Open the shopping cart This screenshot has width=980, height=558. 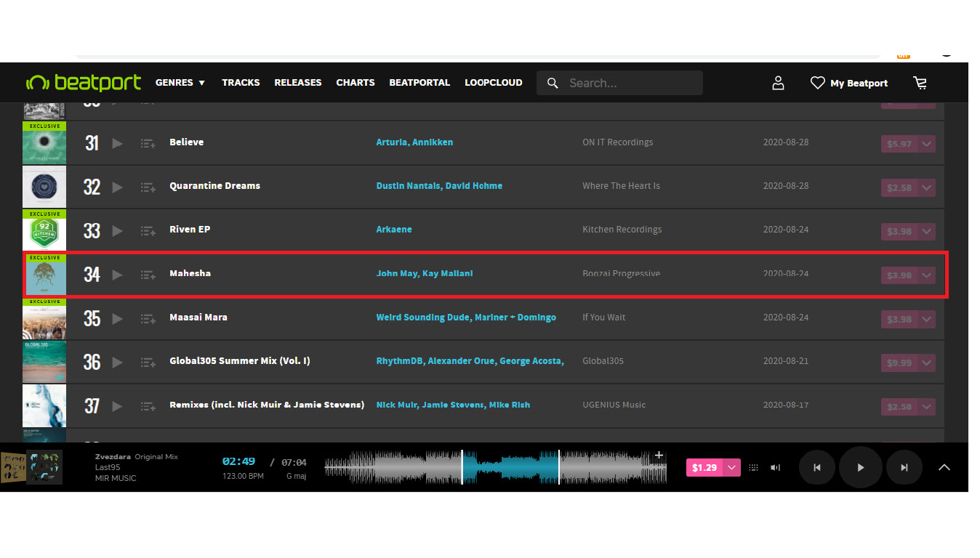[920, 83]
